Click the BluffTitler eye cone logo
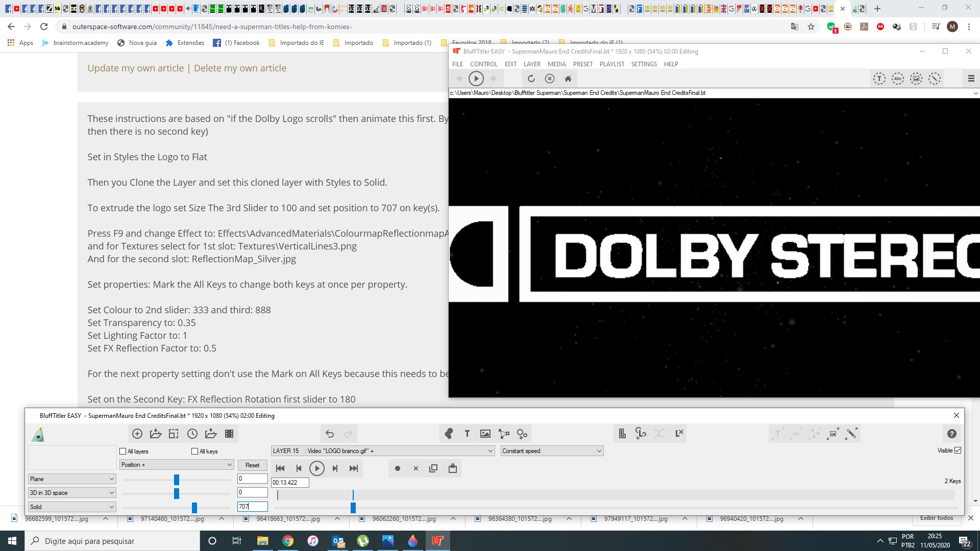980x551 pixels. (x=38, y=435)
